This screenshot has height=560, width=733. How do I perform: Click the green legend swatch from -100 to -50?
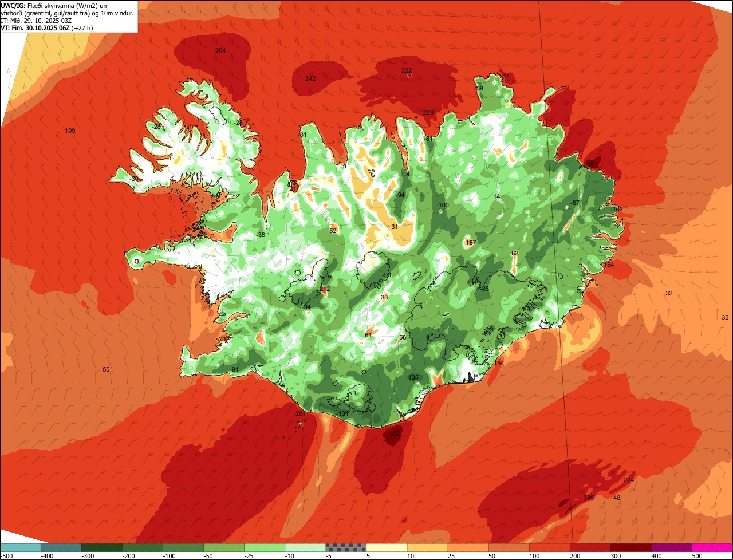tap(183, 547)
